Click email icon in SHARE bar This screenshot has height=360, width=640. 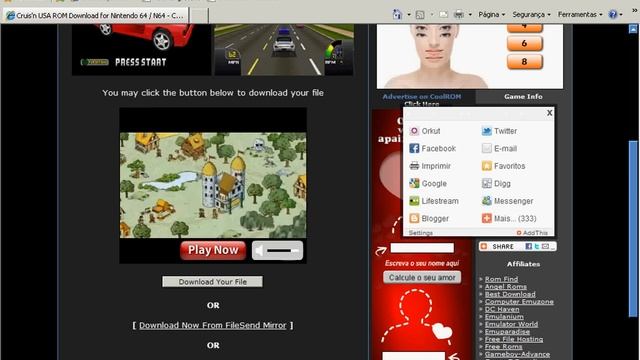545,246
